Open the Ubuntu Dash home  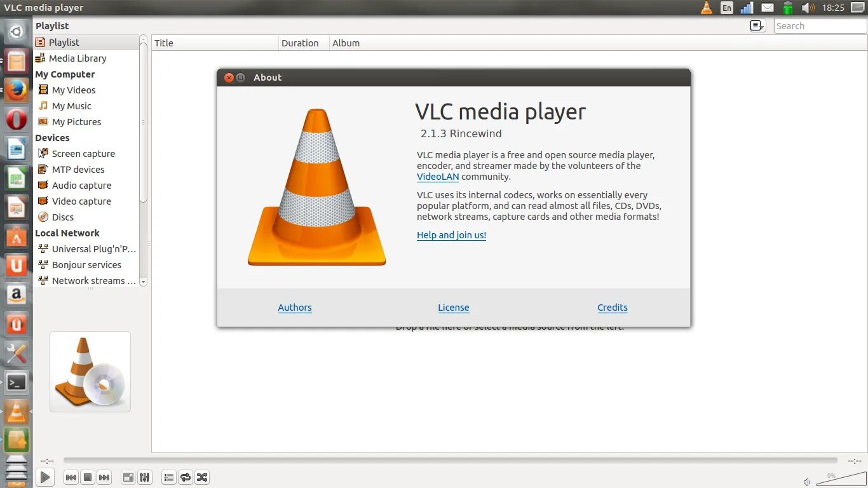point(17,30)
